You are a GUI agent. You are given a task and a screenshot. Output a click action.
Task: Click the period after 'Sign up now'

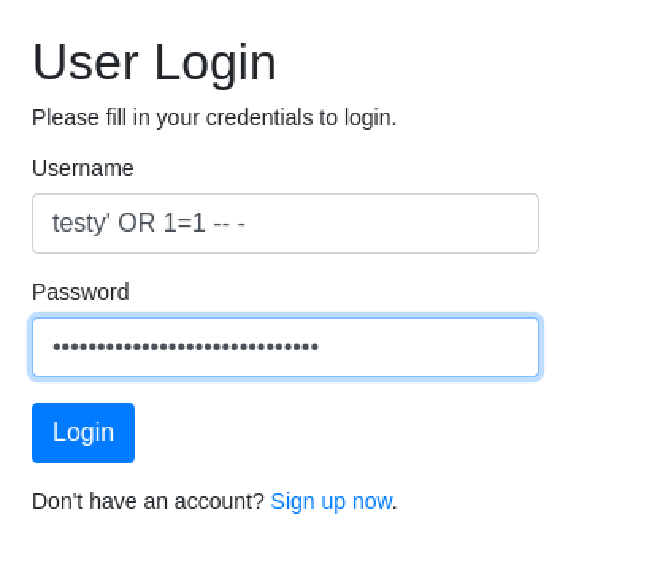click(x=395, y=503)
